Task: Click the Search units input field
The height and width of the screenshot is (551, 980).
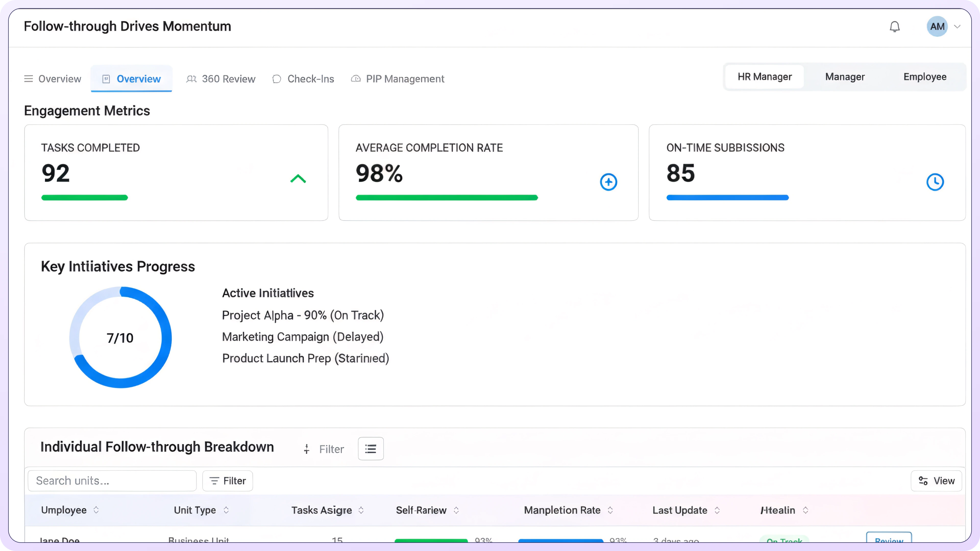Action: point(112,481)
